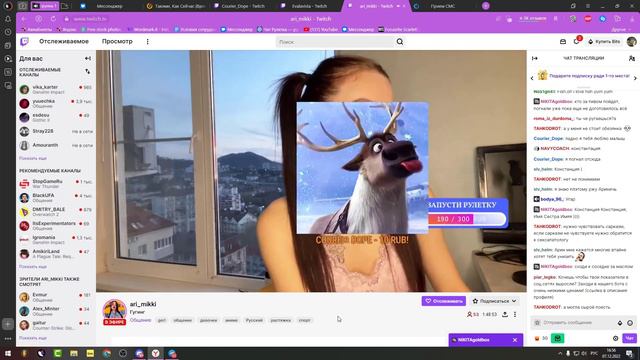
Task: Open the chat community users icon
Action: pos(632,58)
